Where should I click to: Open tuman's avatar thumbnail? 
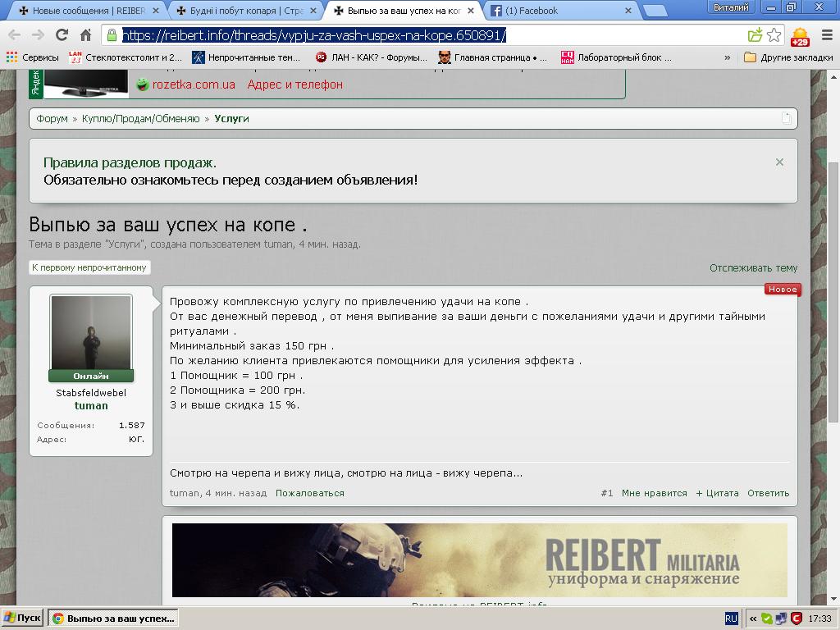(x=91, y=332)
